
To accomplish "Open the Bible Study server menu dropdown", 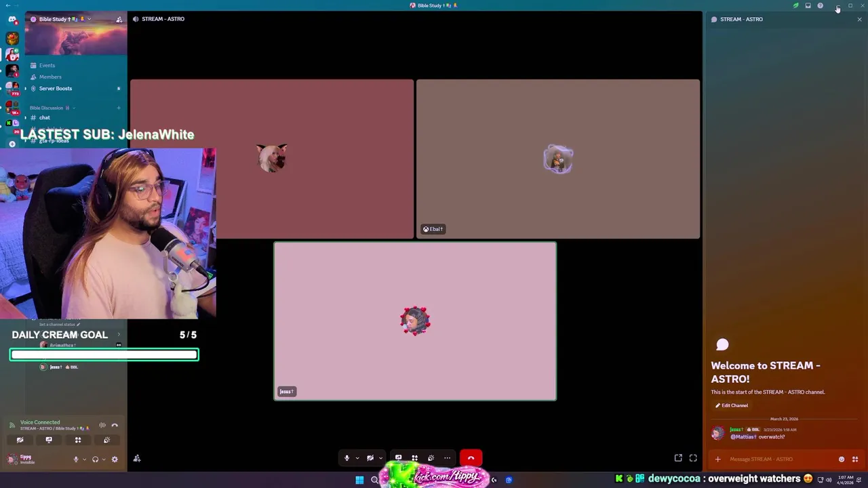I will tap(89, 19).
